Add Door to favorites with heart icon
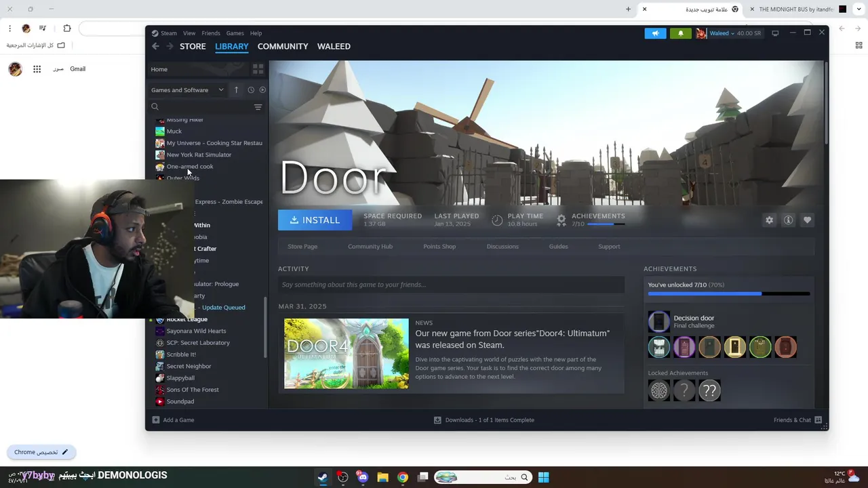 point(807,220)
